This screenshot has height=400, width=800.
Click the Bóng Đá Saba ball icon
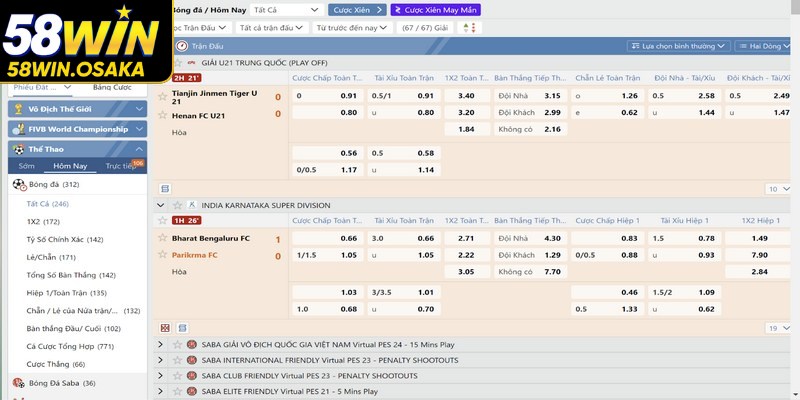(18, 383)
